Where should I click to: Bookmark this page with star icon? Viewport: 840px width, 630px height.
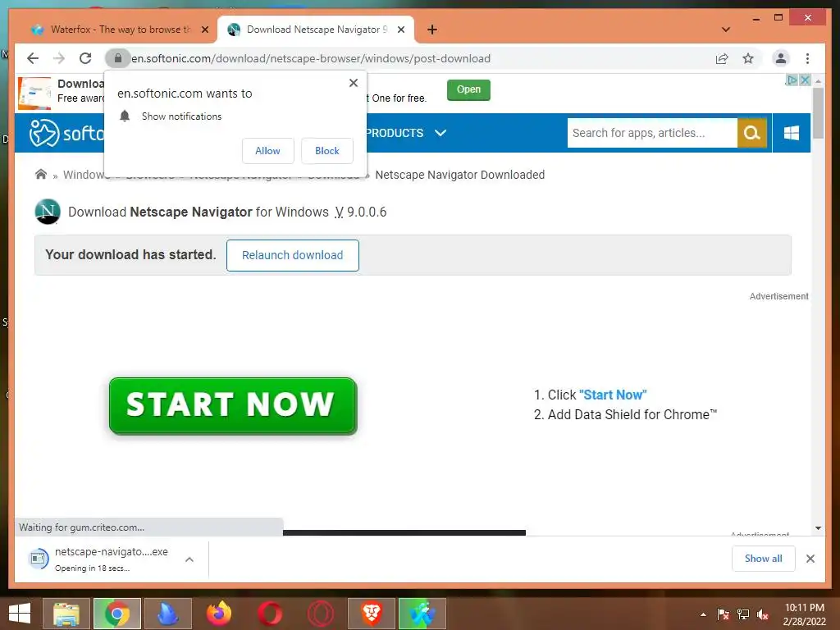tap(748, 58)
